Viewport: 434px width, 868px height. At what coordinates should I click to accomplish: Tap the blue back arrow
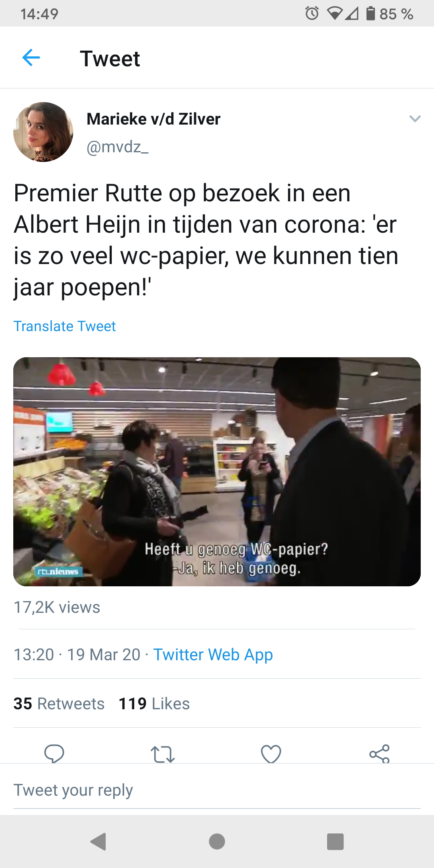[x=31, y=57]
